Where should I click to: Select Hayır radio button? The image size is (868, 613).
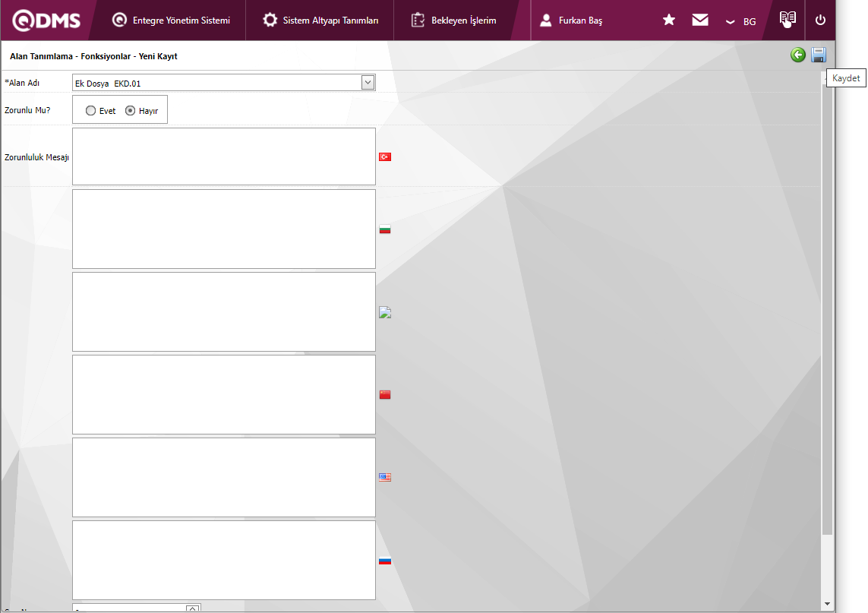pyautogui.click(x=130, y=111)
